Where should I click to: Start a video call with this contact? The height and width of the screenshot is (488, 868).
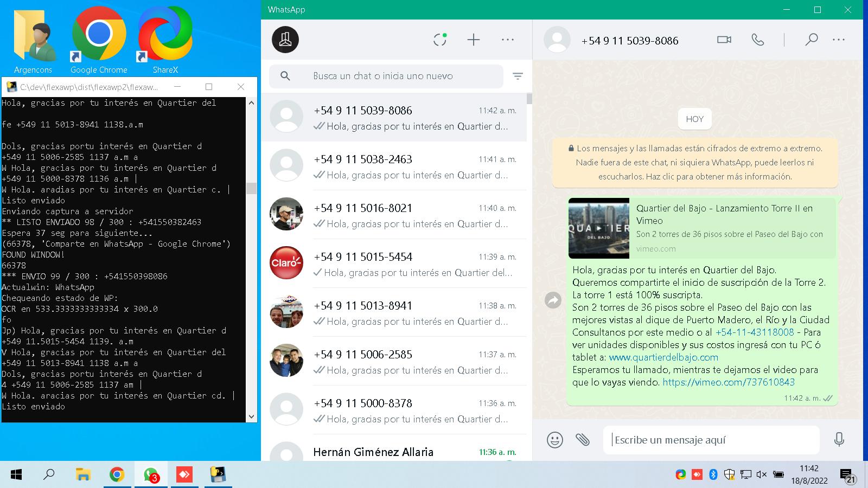click(x=724, y=40)
